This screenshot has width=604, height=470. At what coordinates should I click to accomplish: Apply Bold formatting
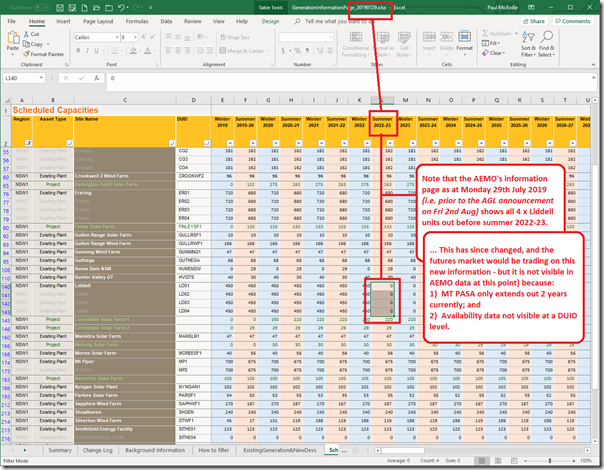(78, 50)
